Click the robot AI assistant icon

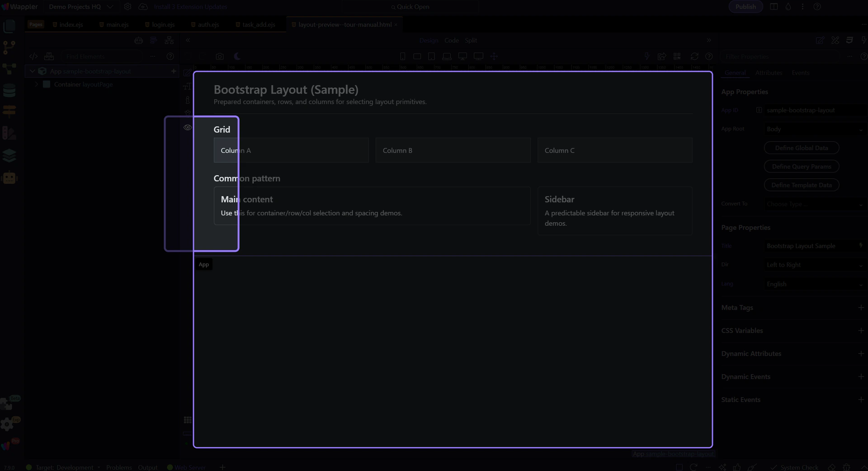click(x=9, y=178)
